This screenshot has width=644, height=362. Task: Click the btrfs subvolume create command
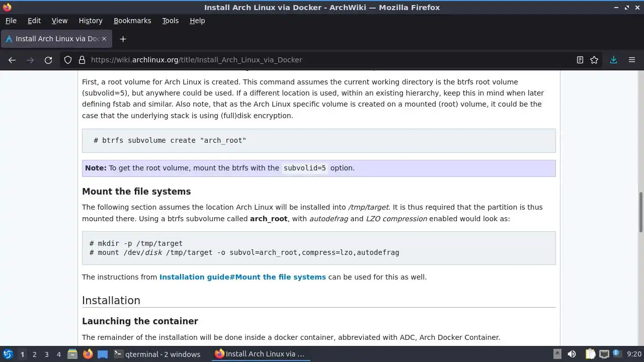point(170,140)
